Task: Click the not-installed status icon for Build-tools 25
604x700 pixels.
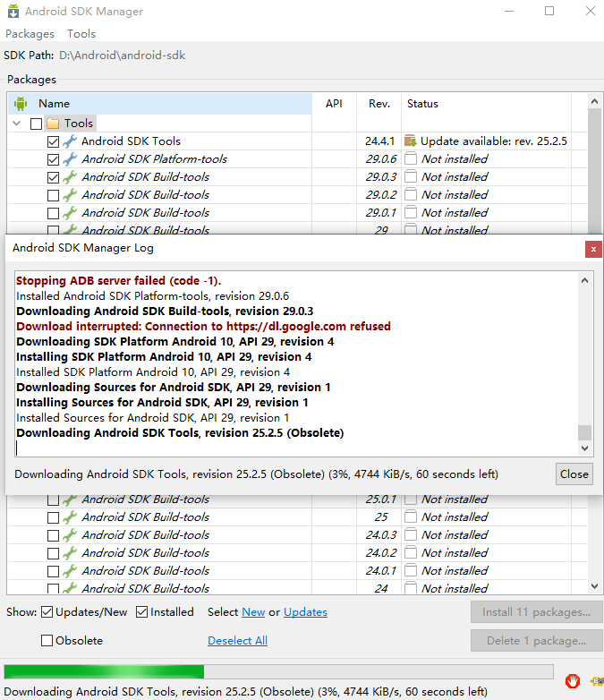Action: point(410,517)
